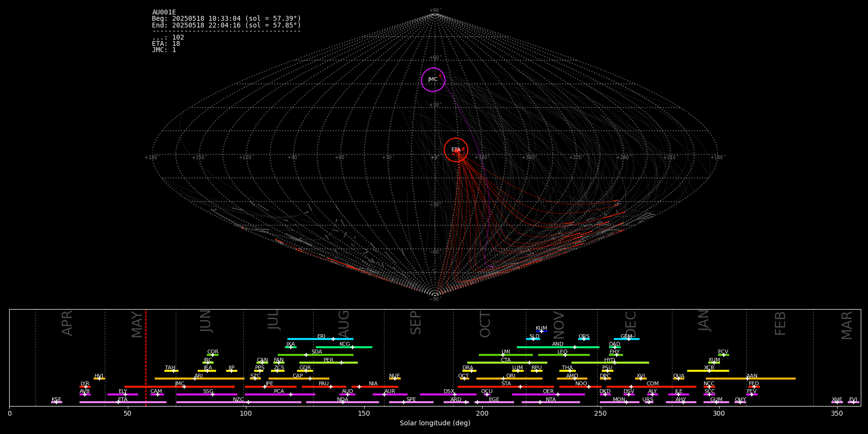
Task: Click the SSG shower bar
Action: 206,394
